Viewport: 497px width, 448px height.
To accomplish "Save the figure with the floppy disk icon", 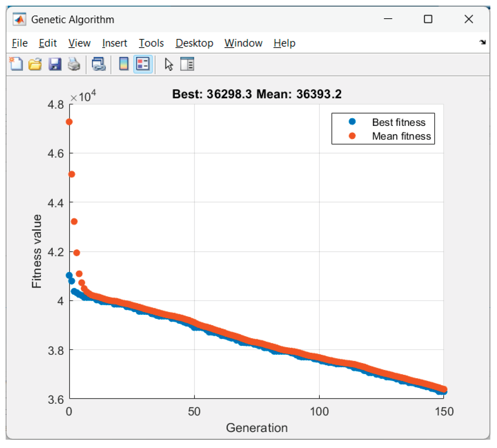I will [55, 64].
